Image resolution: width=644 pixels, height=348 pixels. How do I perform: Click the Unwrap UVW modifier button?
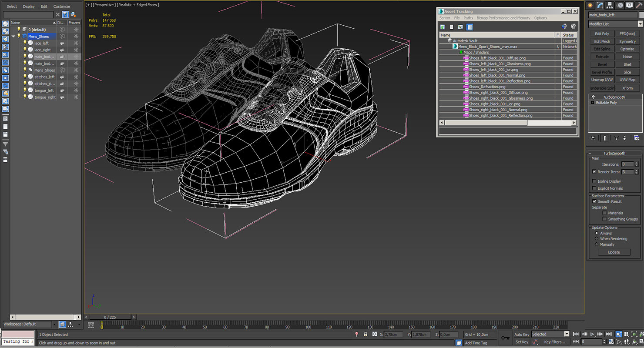602,80
